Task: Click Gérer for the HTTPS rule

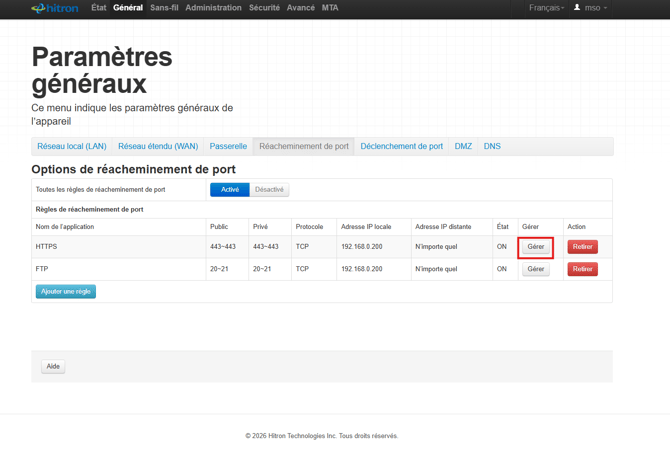Action: pyautogui.click(x=536, y=247)
